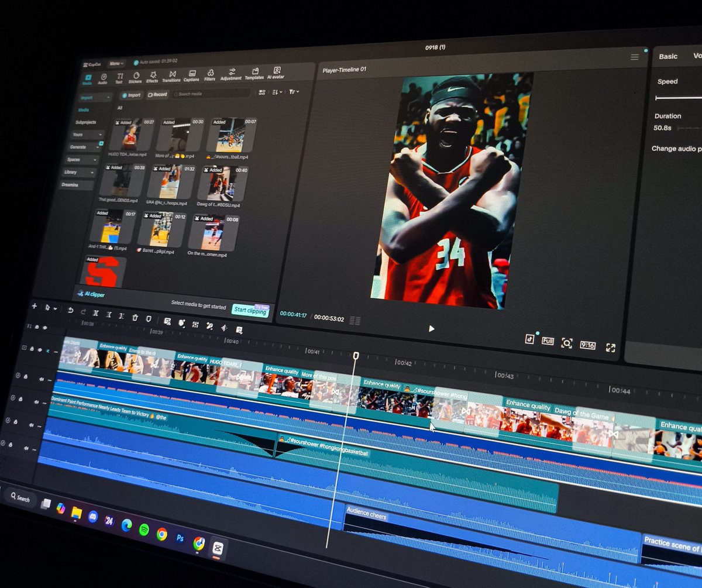Click the Start clipping button
The height and width of the screenshot is (588, 702).
[250, 310]
